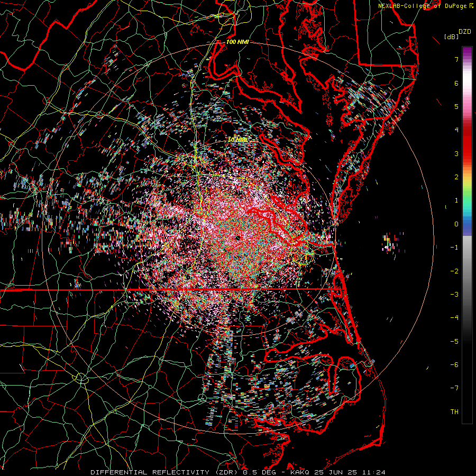Click the 50 NMI range ring label
This screenshot has height=476, width=476.
pyautogui.click(x=237, y=140)
